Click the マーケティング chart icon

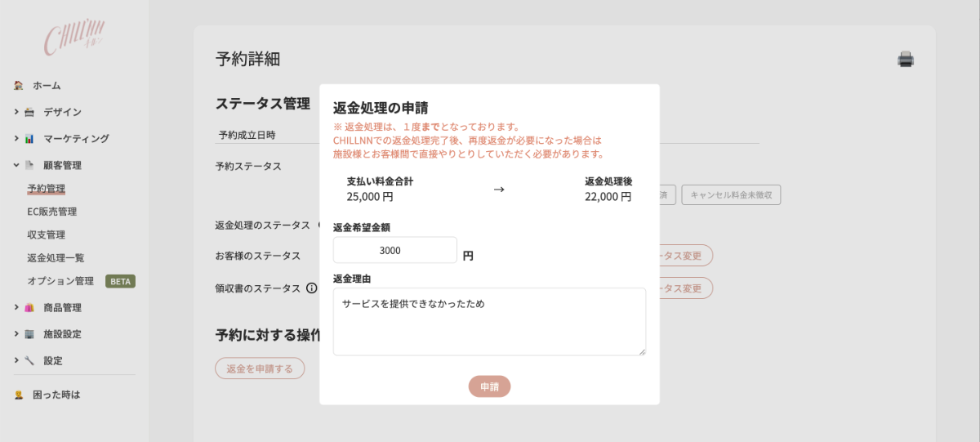(x=29, y=139)
